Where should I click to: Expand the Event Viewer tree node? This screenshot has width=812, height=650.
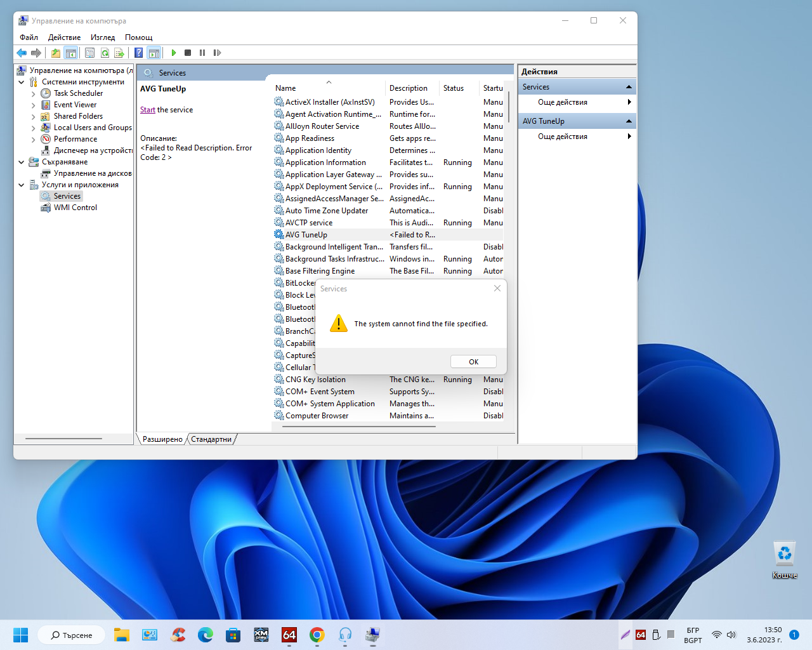(34, 105)
